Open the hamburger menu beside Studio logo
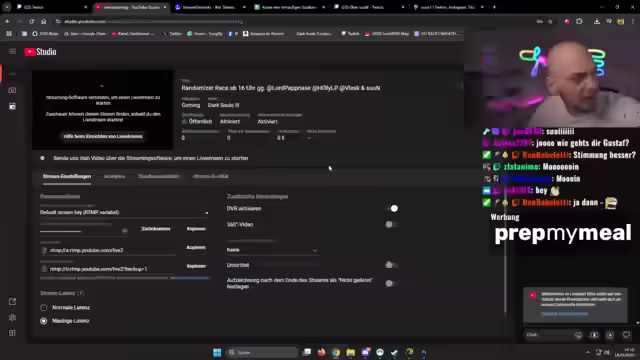The image size is (640, 360). (x=12, y=51)
